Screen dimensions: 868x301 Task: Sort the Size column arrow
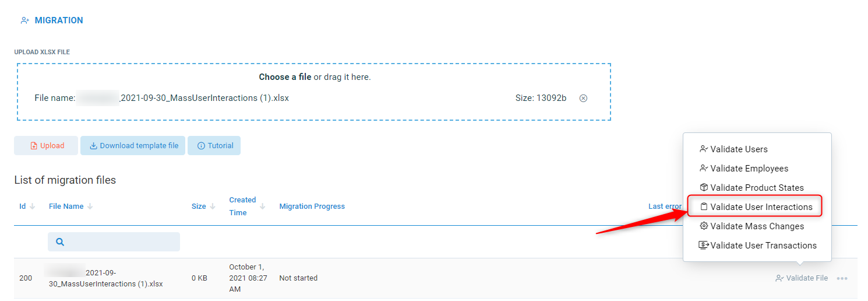coord(212,206)
